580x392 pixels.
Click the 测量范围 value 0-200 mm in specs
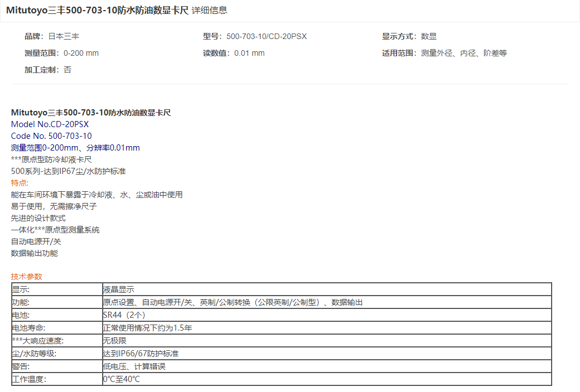point(81,53)
